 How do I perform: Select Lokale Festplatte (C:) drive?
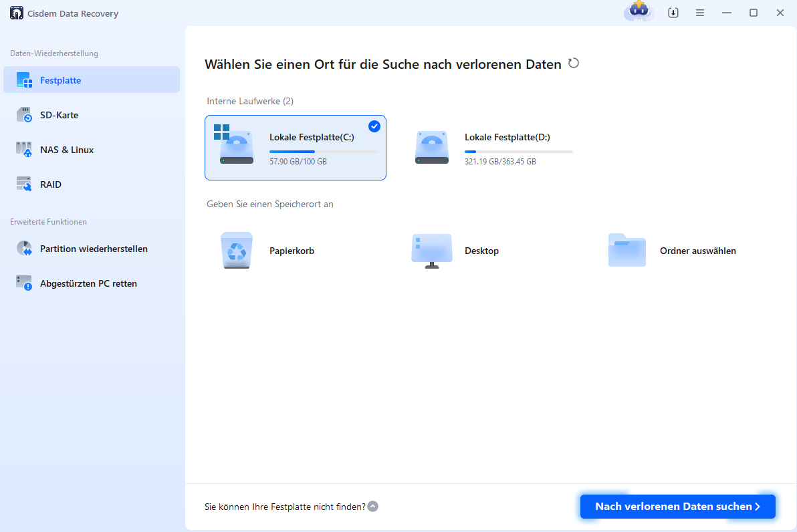click(296, 147)
